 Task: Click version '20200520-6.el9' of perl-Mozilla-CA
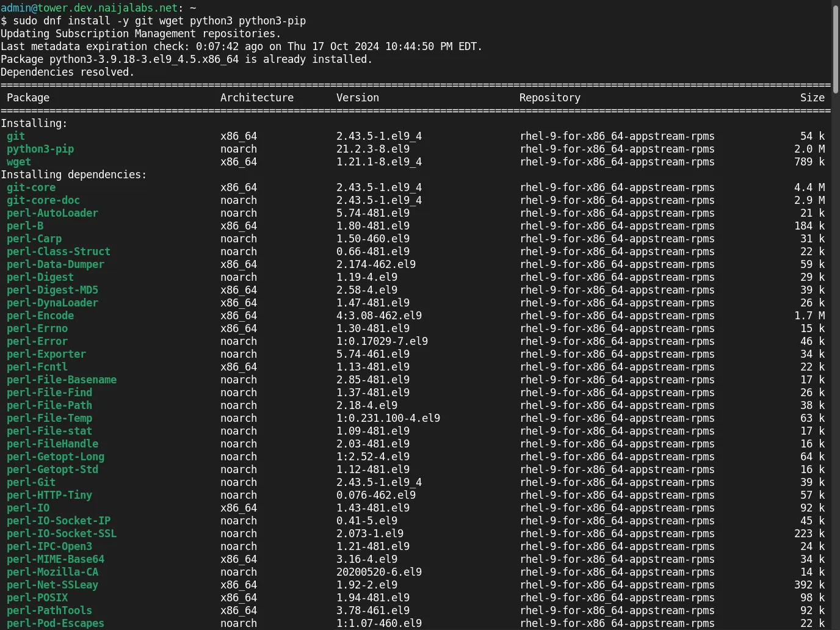click(x=379, y=572)
